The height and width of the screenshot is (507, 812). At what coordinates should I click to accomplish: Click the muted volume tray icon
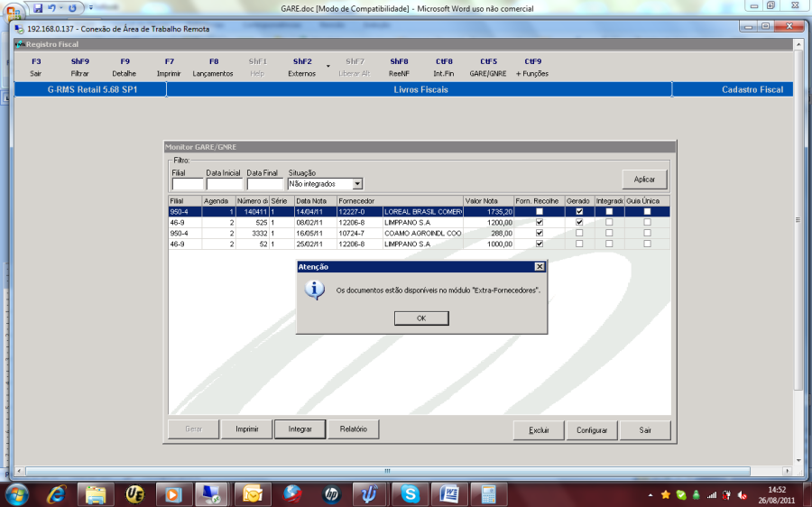(743, 495)
